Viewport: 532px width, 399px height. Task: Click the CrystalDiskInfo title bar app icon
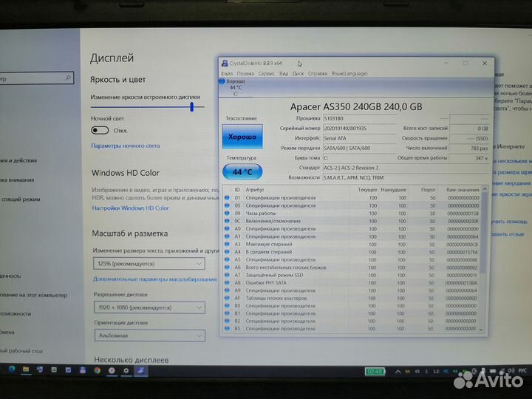click(x=225, y=63)
